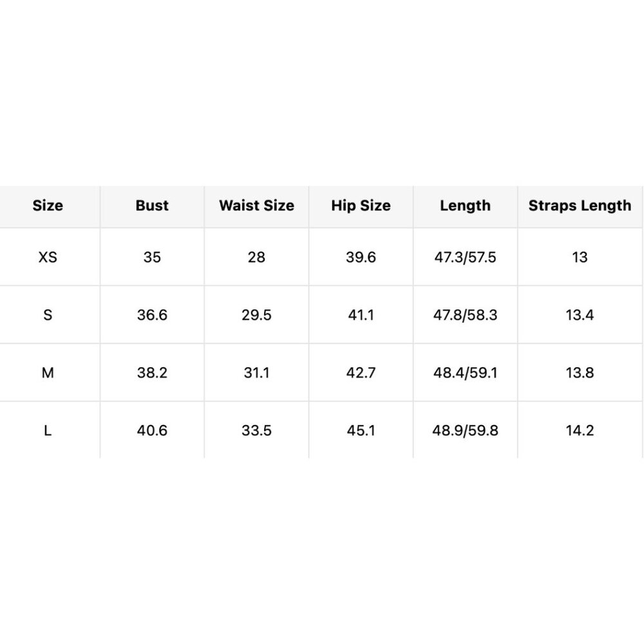Select the S waist value 29.5

pos(257,315)
